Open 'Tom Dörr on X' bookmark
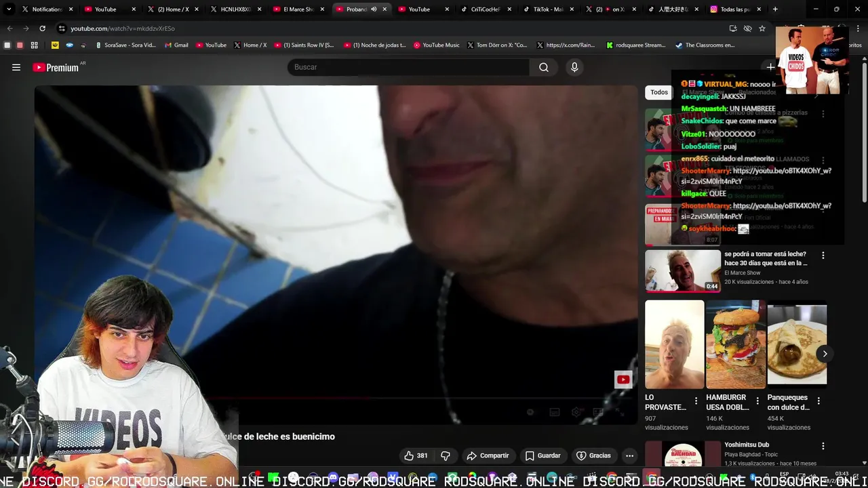The width and height of the screenshot is (868, 488). (496, 45)
